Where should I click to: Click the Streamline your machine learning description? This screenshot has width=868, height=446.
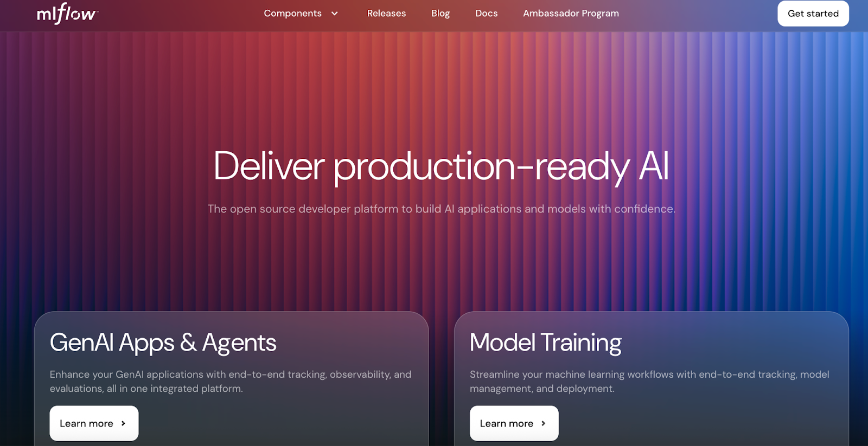coord(649,382)
